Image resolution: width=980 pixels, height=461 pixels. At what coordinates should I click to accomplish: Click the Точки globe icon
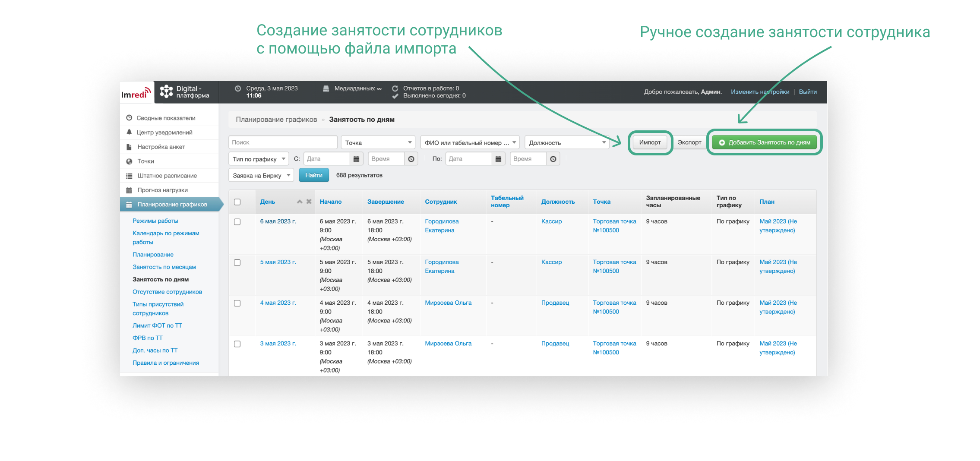pos(129,161)
